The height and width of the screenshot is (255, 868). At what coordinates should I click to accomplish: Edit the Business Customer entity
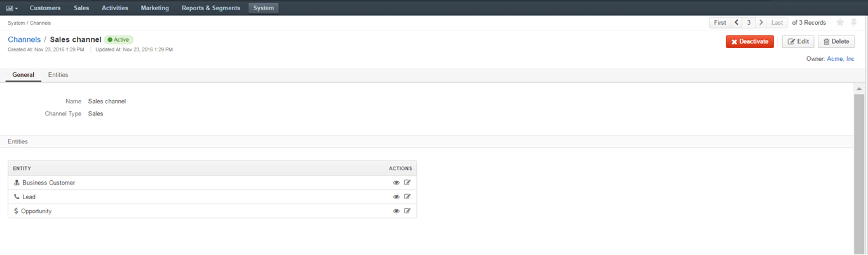(407, 183)
